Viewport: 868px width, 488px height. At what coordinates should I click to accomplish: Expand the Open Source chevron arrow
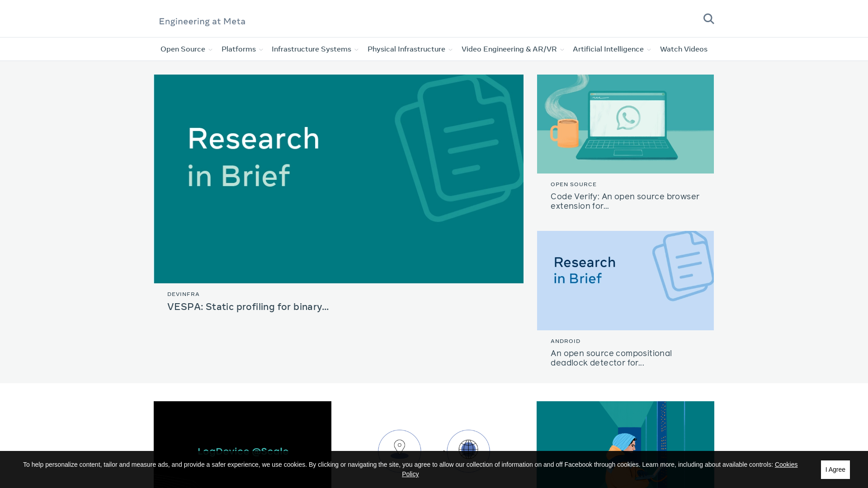pos(210,50)
